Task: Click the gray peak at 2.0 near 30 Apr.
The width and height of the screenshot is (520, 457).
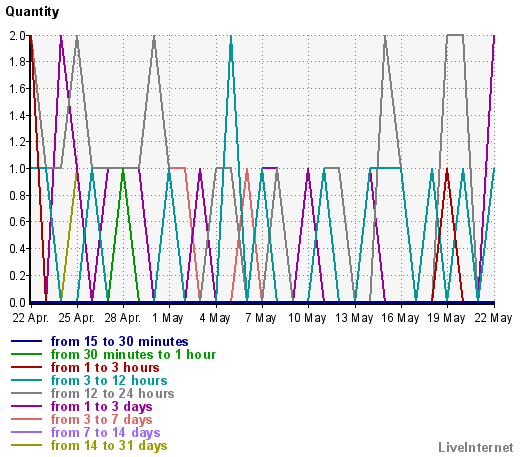Action: pyautogui.click(x=154, y=37)
